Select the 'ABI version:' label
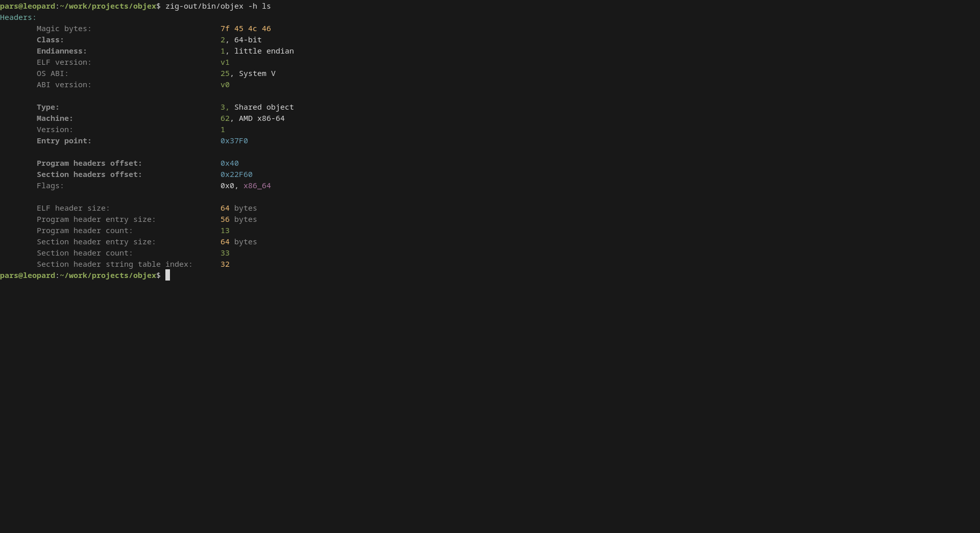 tap(64, 85)
